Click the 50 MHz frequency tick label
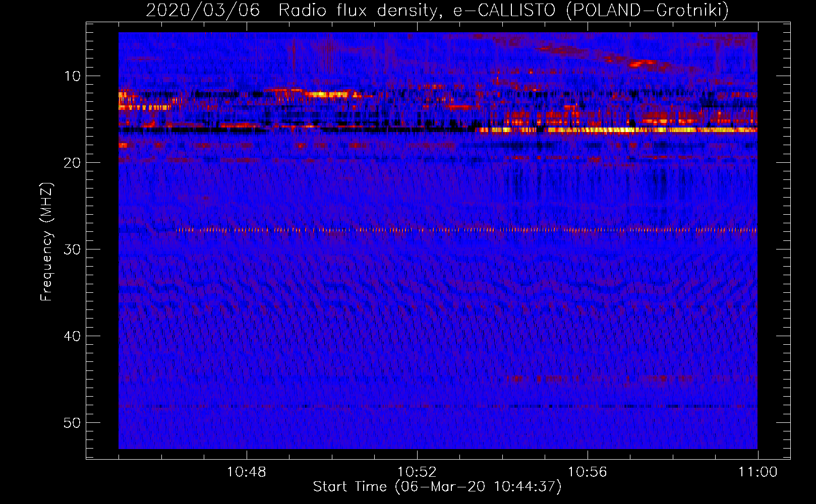Viewport: 816px width, 504px height. click(x=72, y=423)
